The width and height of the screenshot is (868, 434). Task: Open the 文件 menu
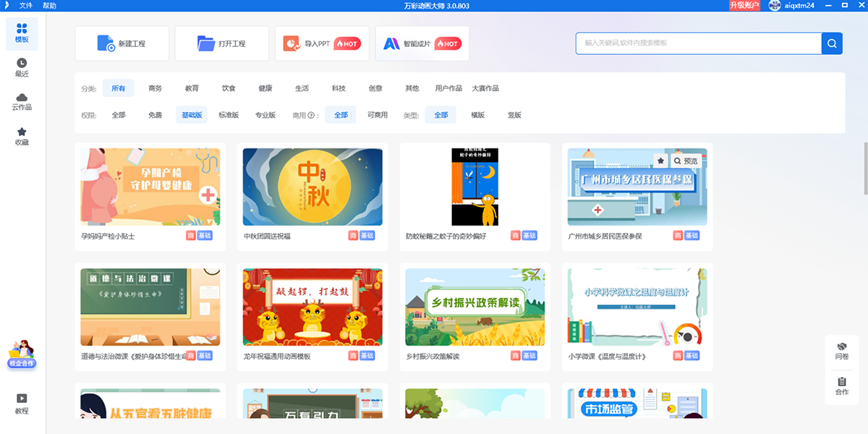pyautogui.click(x=25, y=6)
